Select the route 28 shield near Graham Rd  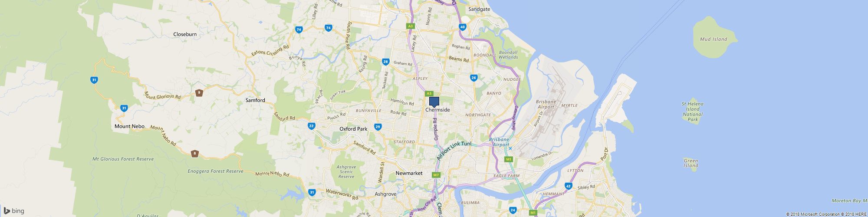(x=386, y=62)
